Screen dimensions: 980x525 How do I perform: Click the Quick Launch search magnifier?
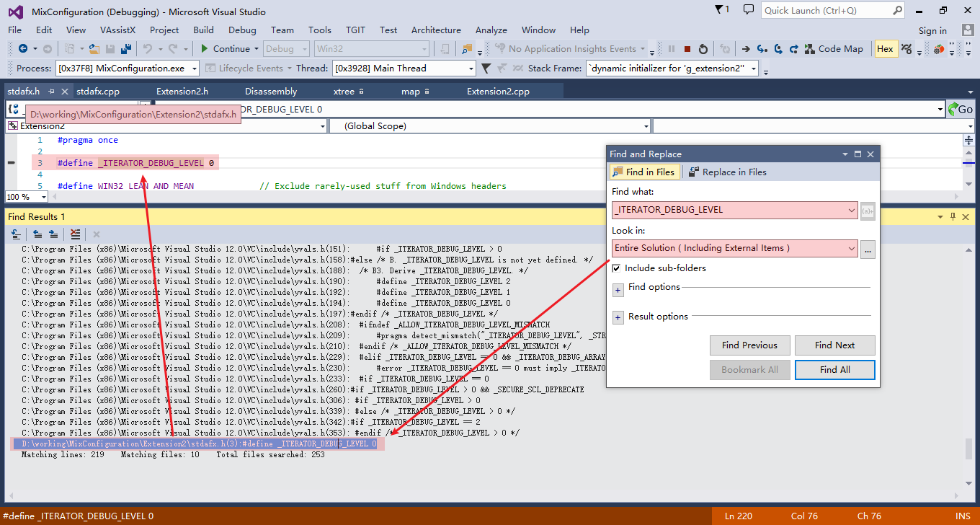pyautogui.click(x=898, y=11)
